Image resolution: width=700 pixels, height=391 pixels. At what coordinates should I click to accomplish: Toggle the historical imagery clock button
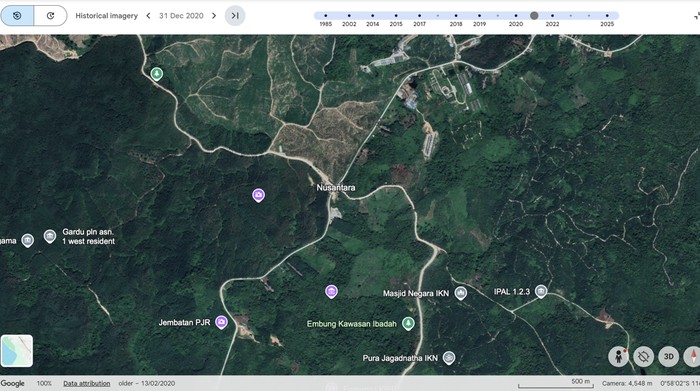(17, 16)
